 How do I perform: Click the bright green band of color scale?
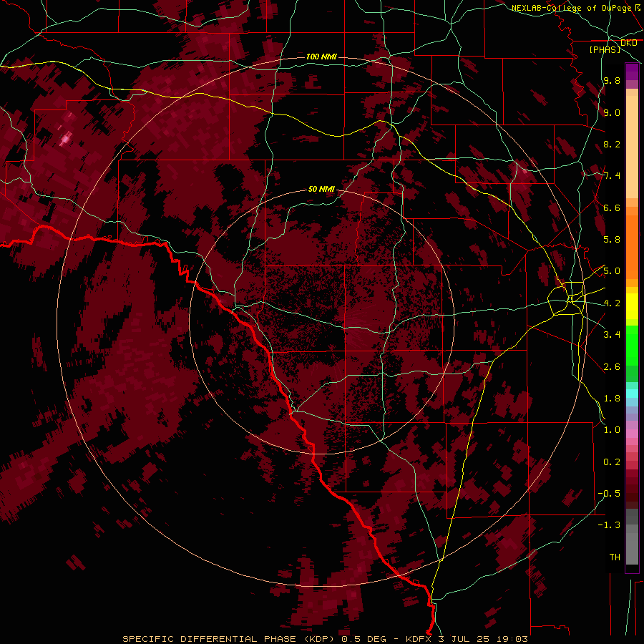tap(632, 345)
